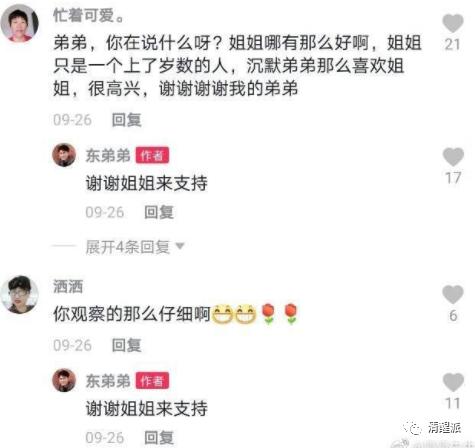
Task: Open the second 东弟弟 author avatar
Action: point(64,380)
